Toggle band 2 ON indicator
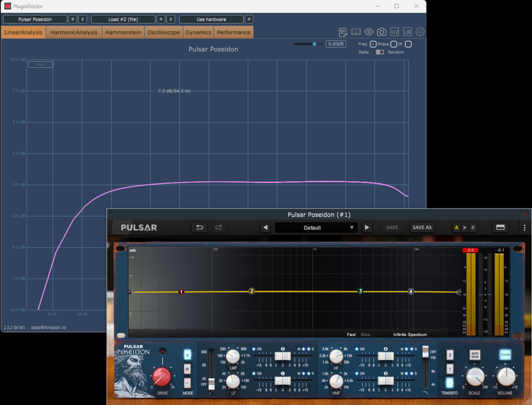 coord(254,349)
